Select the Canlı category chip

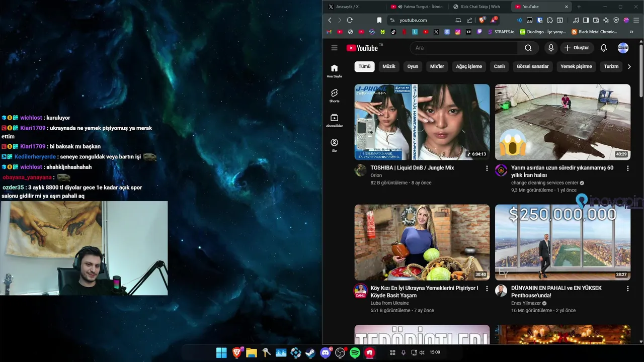tap(499, 66)
